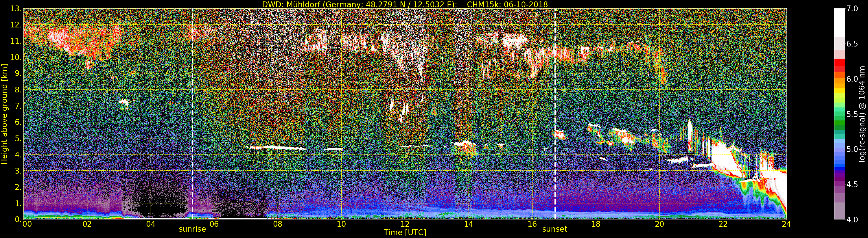This screenshot has height=238, width=868.
Task: Click the "00" time axis tick label
Action: tap(27, 224)
